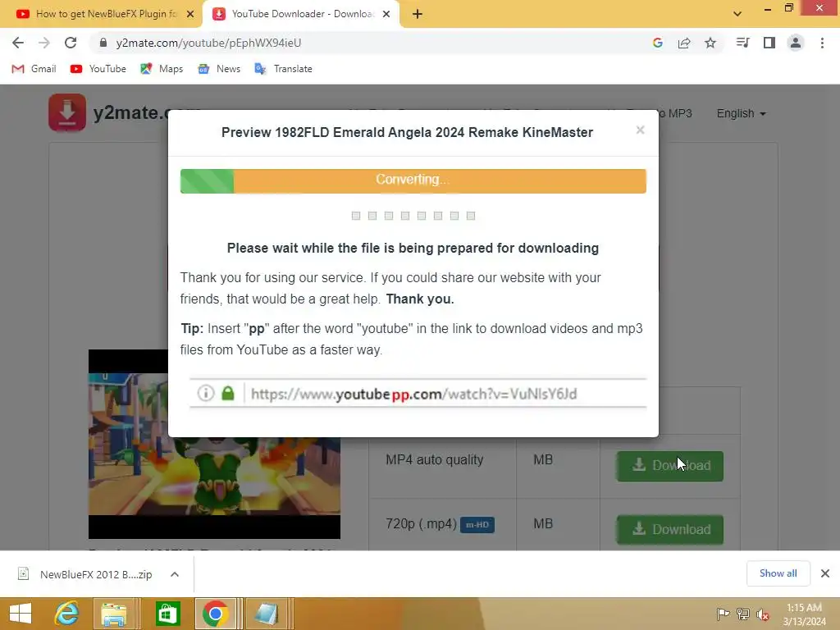840x630 pixels.
Task: Open the Action Center flag icon
Action: [723, 614]
